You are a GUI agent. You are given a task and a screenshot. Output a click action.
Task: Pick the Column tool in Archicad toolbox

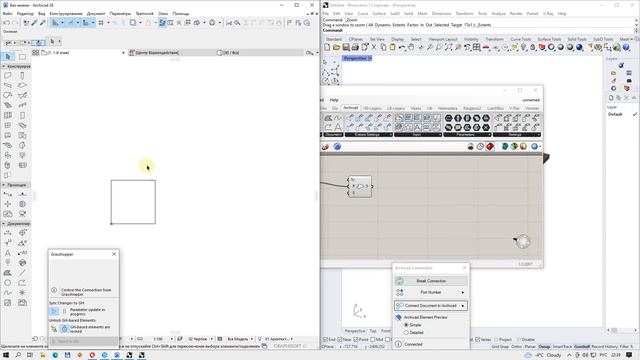tap(22, 76)
